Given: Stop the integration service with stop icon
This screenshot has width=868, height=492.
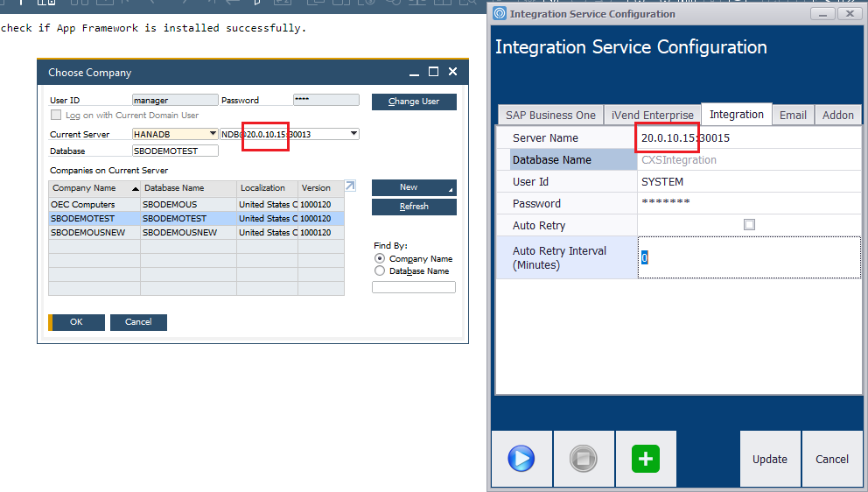Looking at the screenshot, I should click(x=584, y=458).
